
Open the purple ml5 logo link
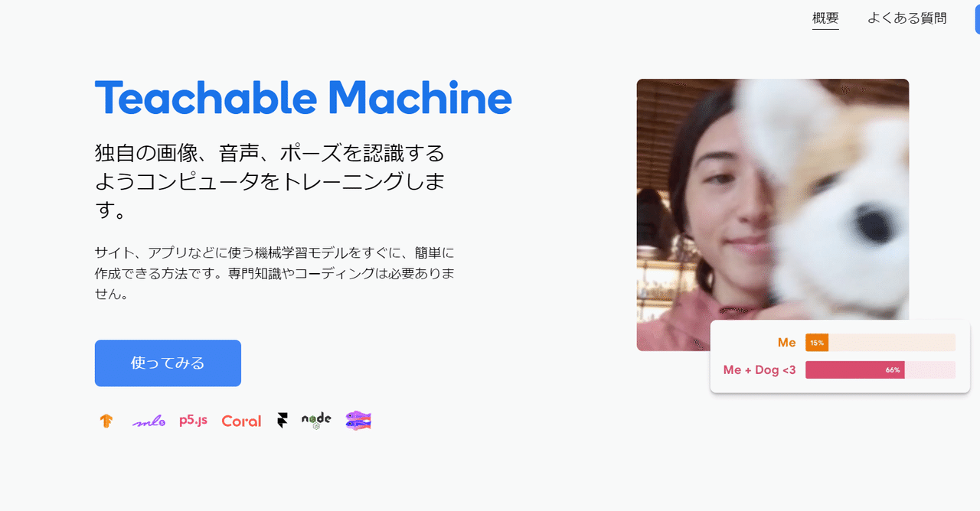click(x=149, y=421)
